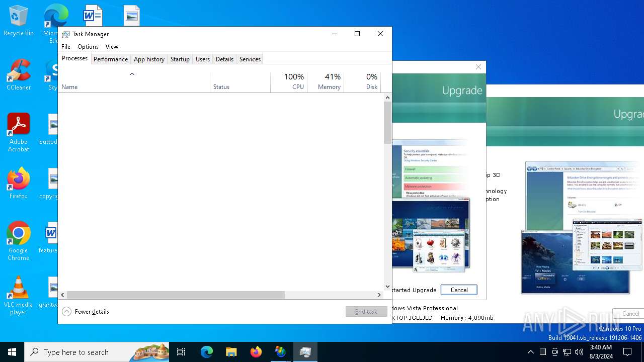Image resolution: width=644 pixels, height=362 pixels.
Task: Sort processes by the Disk column
Action: pos(362,82)
